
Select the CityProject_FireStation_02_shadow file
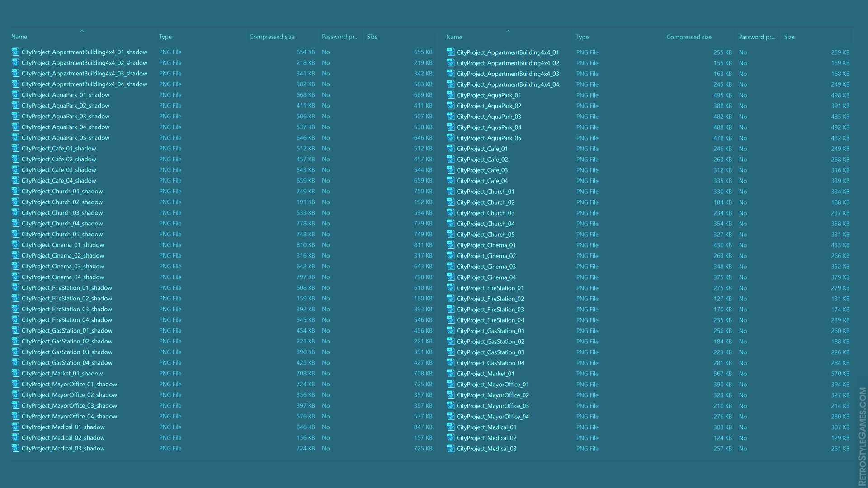pyautogui.click(x=66, y=298)
